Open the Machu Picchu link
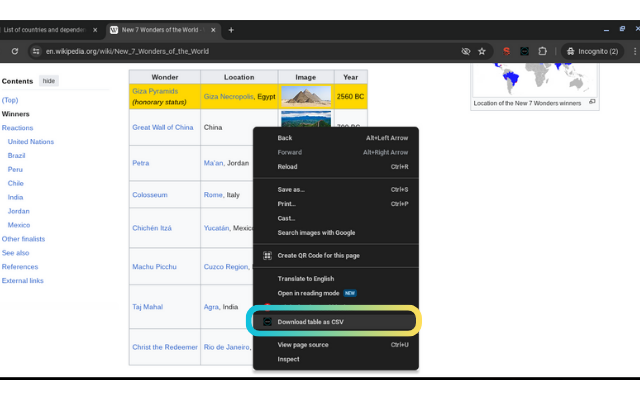640x400 pixels. [154, 267]
